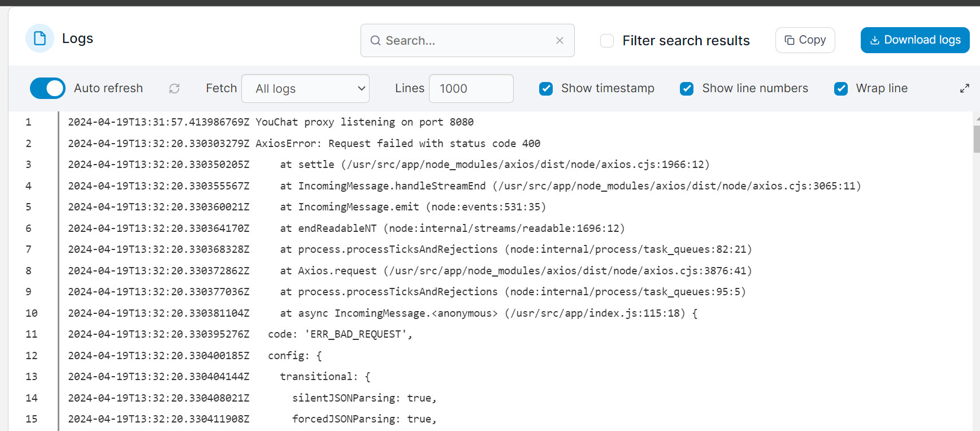Open the All logs fetch dropdown
This screenshot has width=980, height=431.
point(305,89)
